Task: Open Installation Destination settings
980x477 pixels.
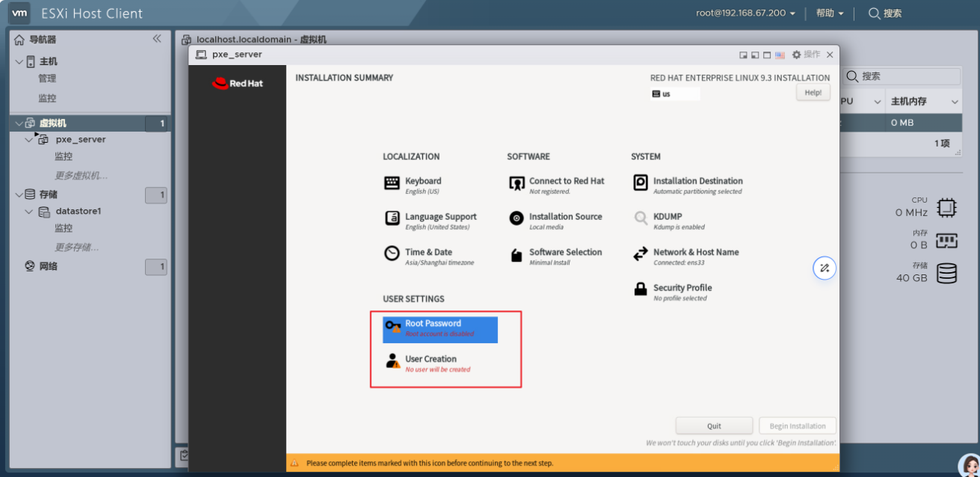Action: (688, 185)
